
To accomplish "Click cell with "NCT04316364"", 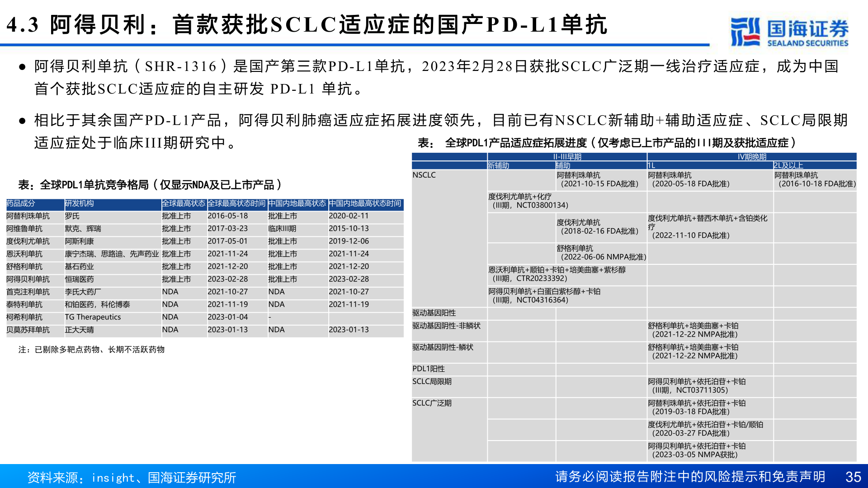I will [567, 296].
